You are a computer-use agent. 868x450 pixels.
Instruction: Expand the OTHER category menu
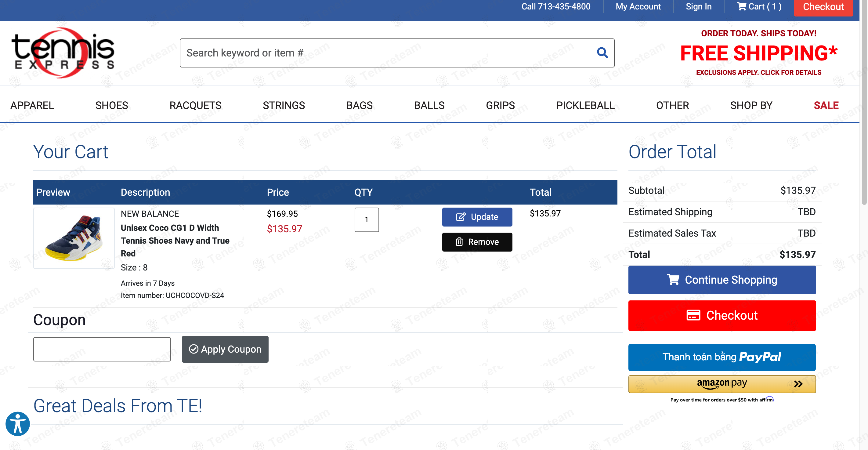point(672,106)
